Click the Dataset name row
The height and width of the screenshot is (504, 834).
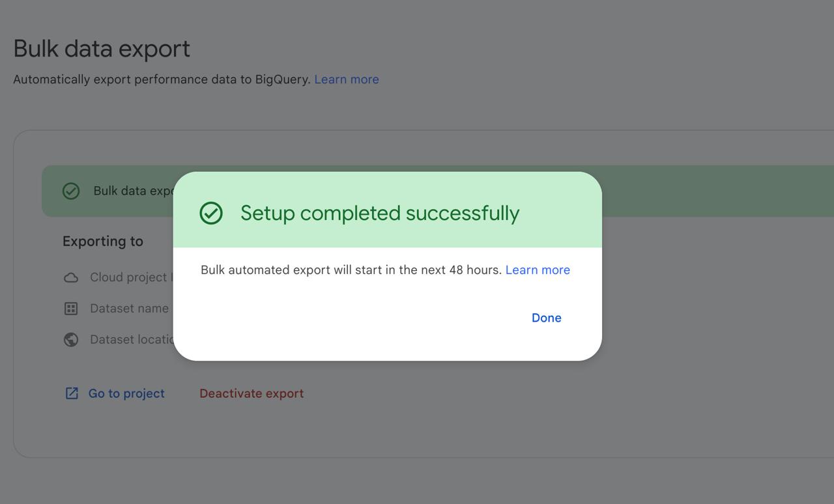tap(129, 308)
